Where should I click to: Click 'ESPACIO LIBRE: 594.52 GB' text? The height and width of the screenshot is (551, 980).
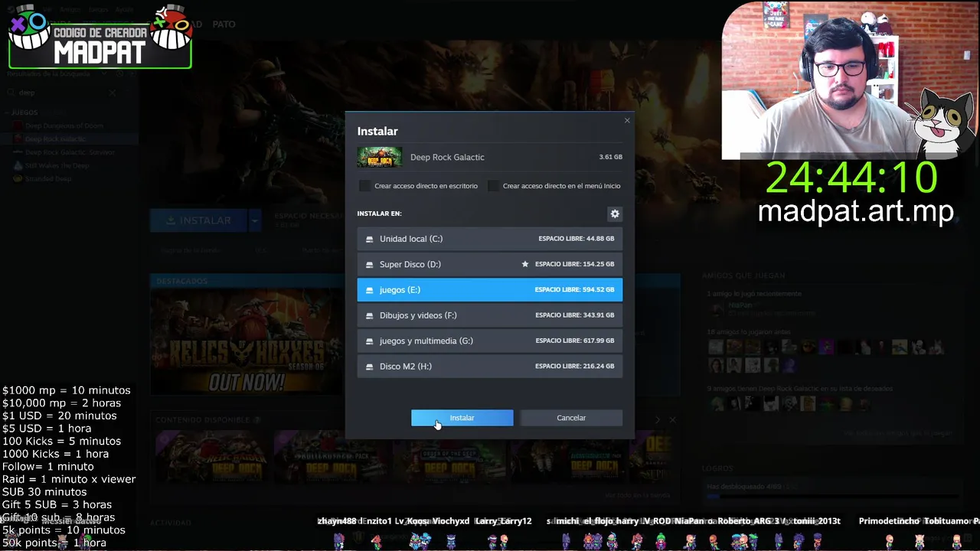pos(574,290)
